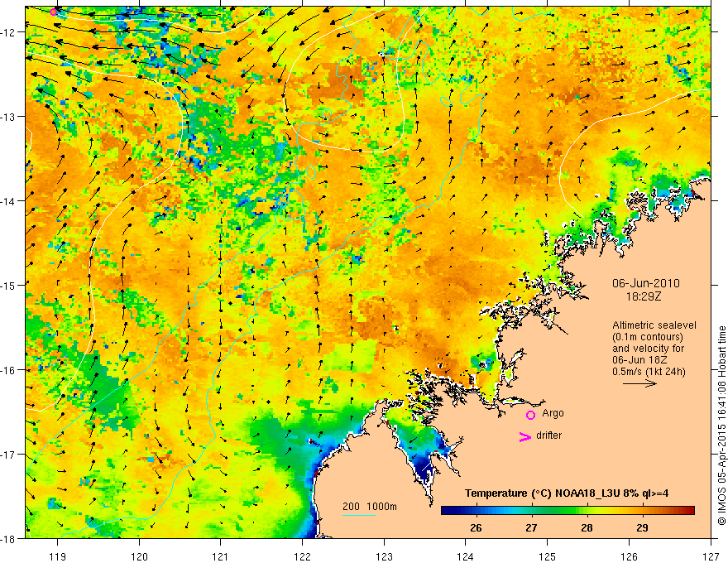
Task: Click the cyan 200 1000m isobath legend line
Action: pyautogui.click(x=359, y=515)
